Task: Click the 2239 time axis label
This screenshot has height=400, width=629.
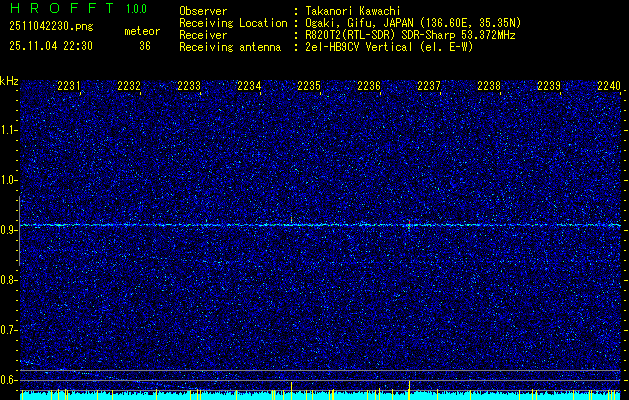Action: 549,85
